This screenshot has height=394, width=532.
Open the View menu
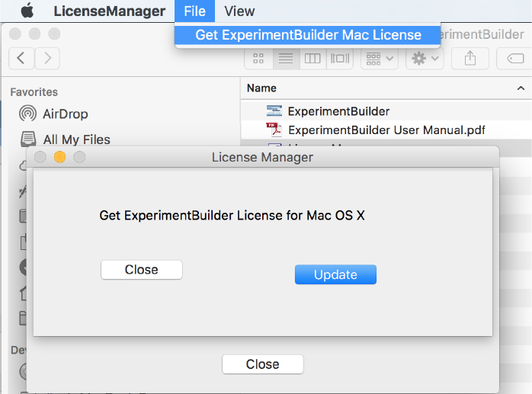239,11
